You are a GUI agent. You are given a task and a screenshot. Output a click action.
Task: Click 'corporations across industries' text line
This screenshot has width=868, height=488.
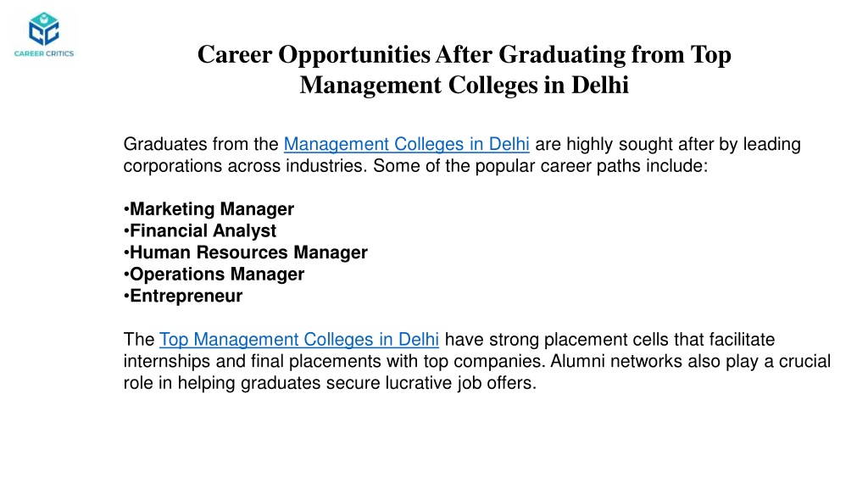[x=245, y=165]
